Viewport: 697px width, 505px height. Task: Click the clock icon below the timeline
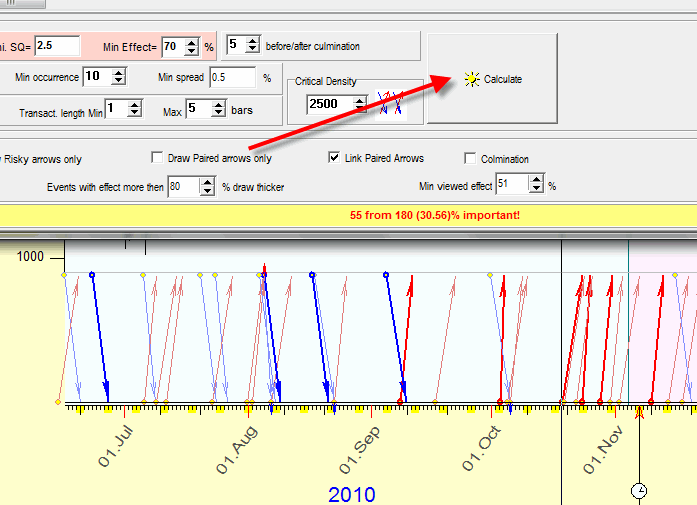639,490
